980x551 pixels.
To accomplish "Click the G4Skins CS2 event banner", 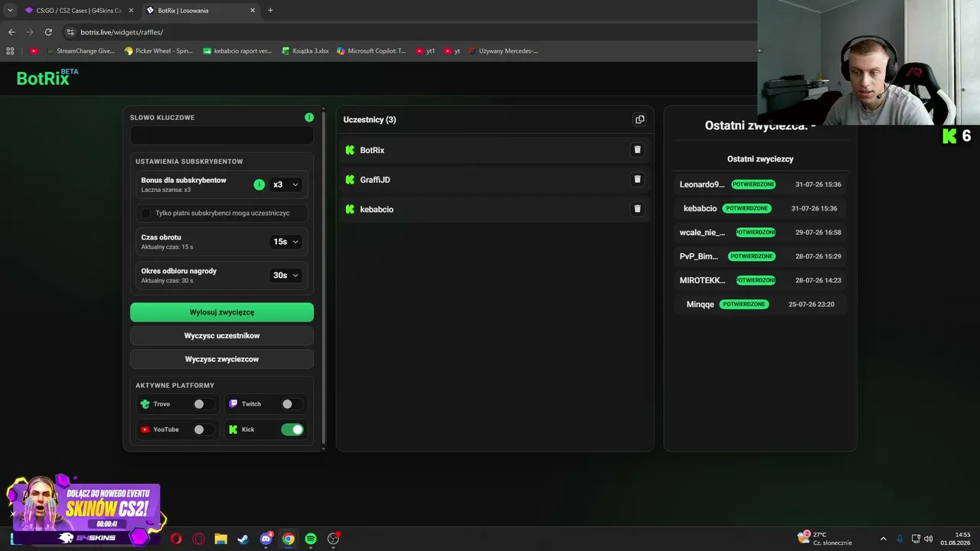I will [x=86, y=510].
